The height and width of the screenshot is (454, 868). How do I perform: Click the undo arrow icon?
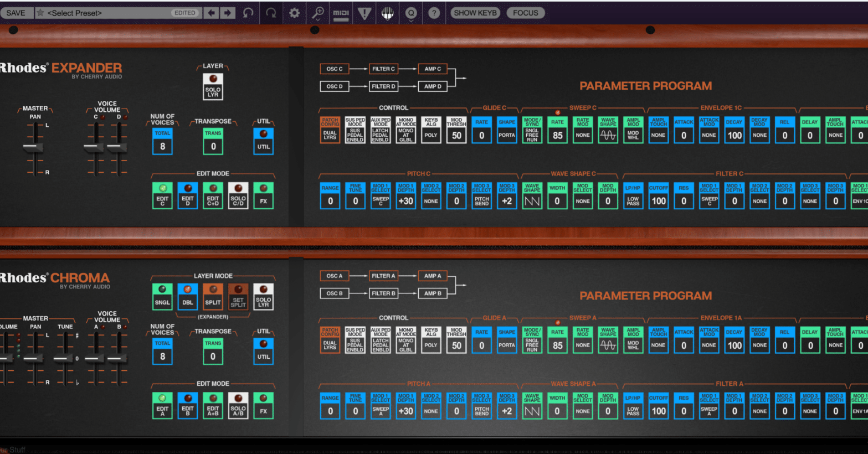tap(248, 12)
